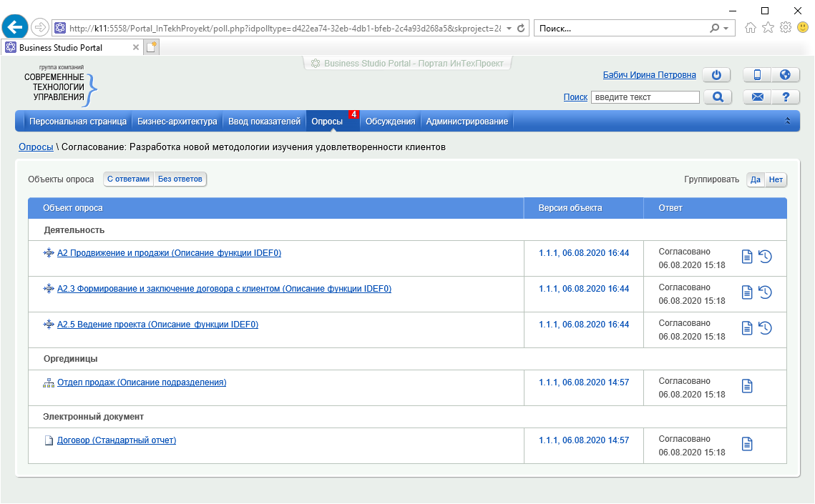This screenshot has height=504, width=815.
Task: Show answer history for A2.5 Ведение проекта
Action: coord(765,328)
